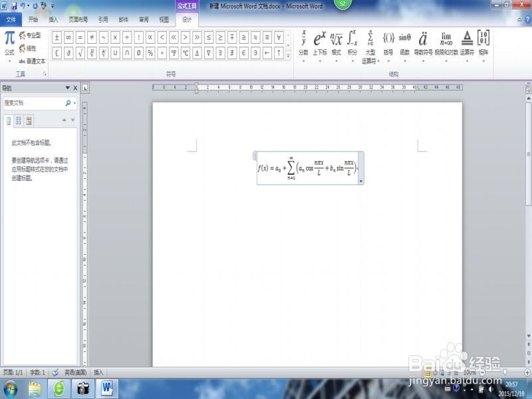Switch to the Review (审阅) tab
532x399 pixels.
(144, 20)
